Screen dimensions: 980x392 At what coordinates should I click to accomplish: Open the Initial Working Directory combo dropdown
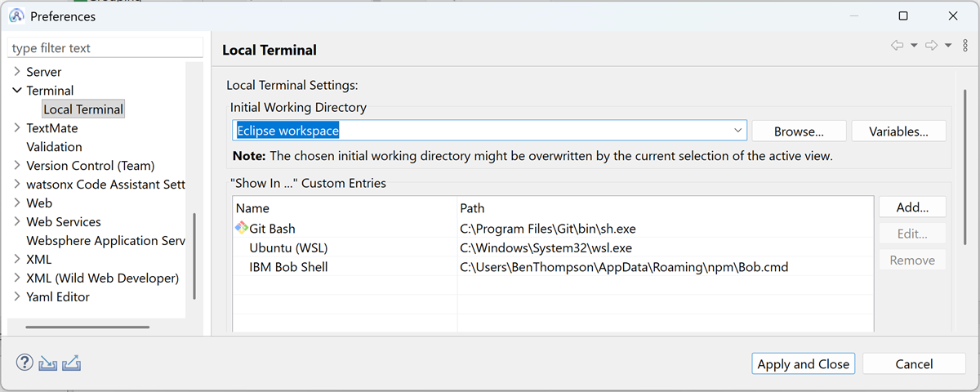[737, 131]
